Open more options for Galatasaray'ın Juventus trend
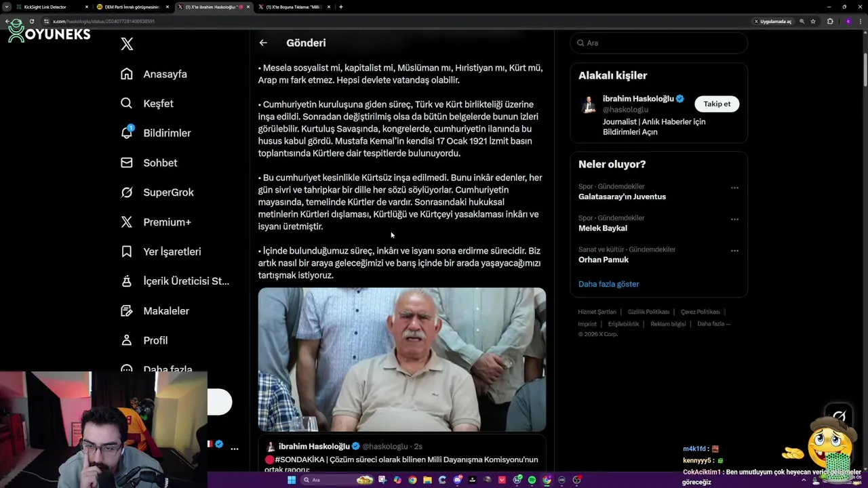Screen dimensions: 868x488 [x=734, y=188]
